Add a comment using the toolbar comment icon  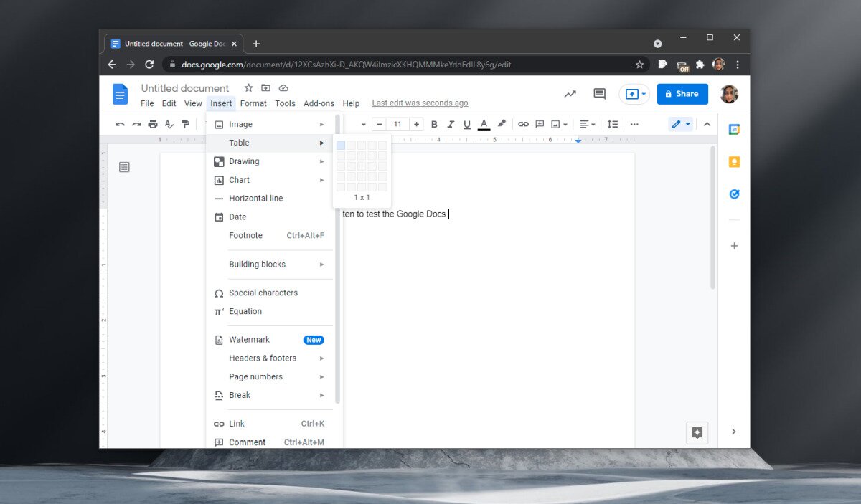(x=540, y=123)
